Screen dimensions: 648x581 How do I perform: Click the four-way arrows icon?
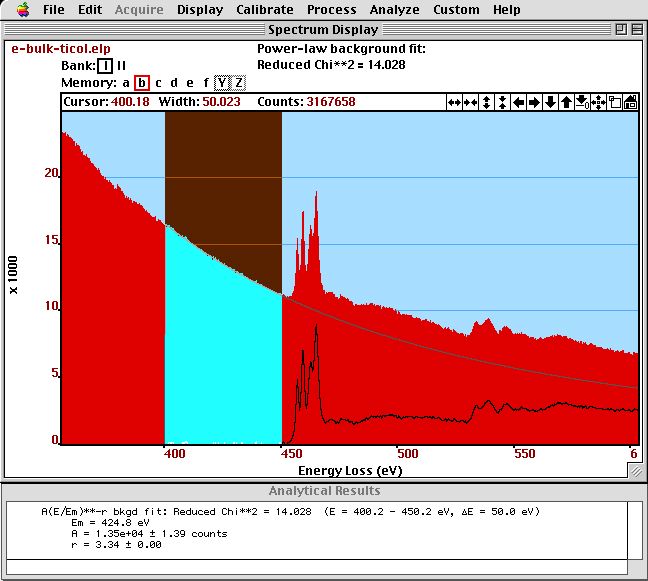(598, 102)
